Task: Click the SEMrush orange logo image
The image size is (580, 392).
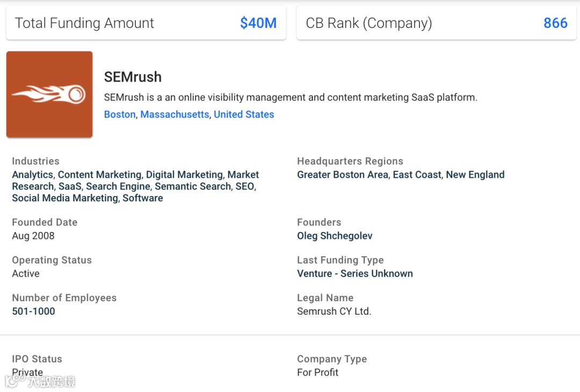Action: coord(49,95)
